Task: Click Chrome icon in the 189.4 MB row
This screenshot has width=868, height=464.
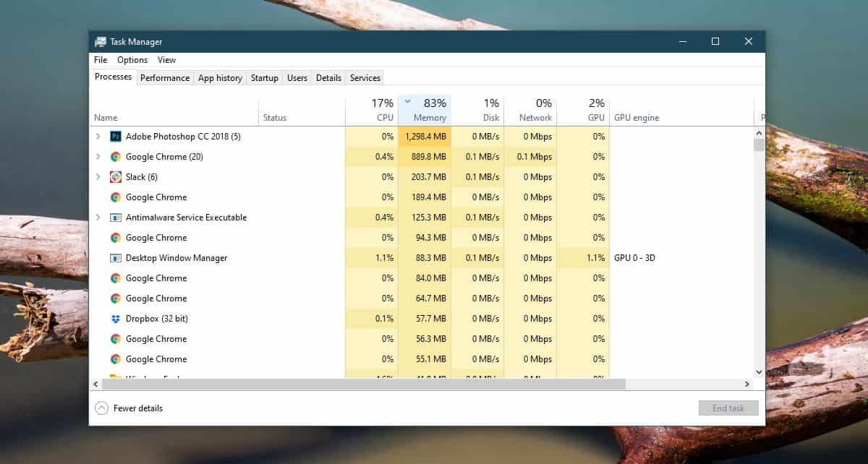Action: coord(116,197)
